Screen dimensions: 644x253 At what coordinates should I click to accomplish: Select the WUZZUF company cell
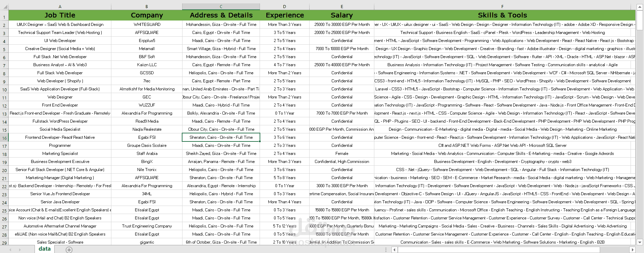coord(147,105)
